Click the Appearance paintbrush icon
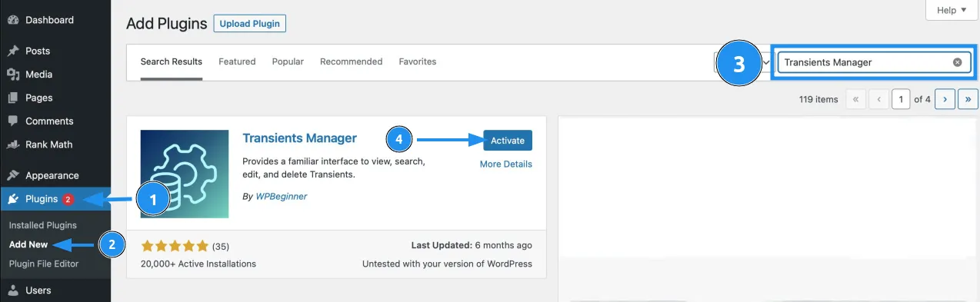Image resolution: width=980 pixels, height=302 pixels. 13,175
